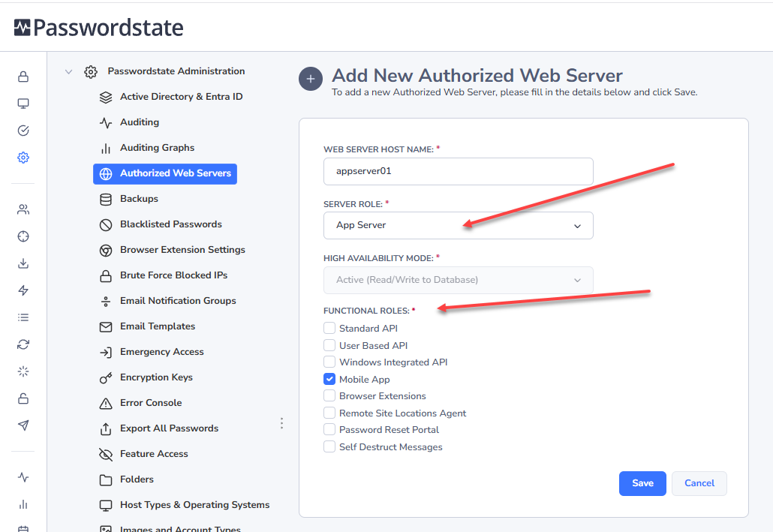Click the key icon beside Encryption Keys
Viewport: 773px width, 532px height.
coord(106,377)
